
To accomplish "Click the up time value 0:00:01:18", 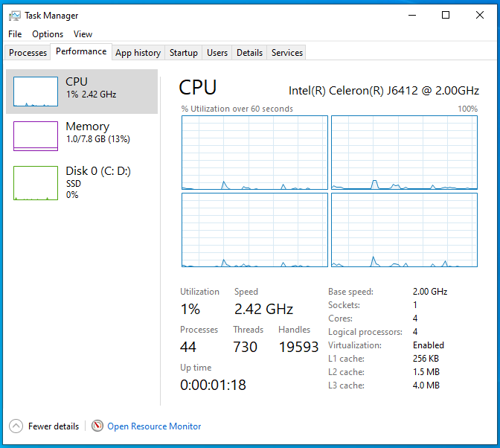I will (x=213, y=385).
